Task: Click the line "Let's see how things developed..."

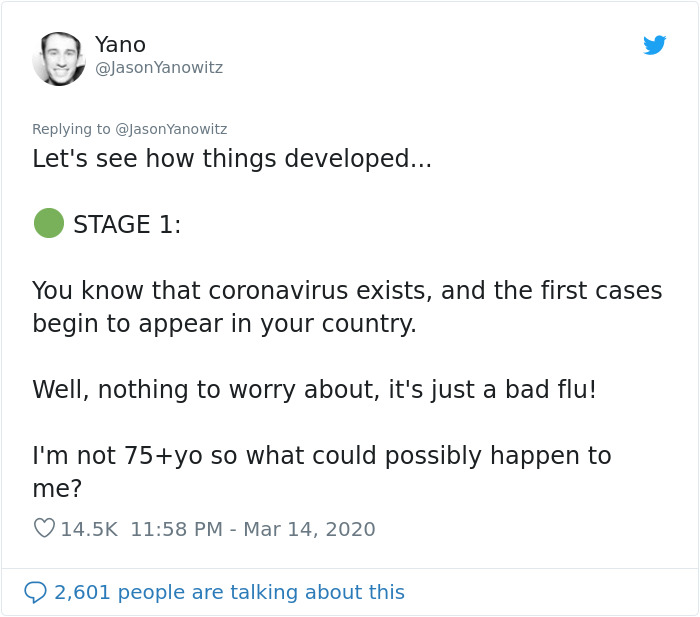Action: click(x=232, y=159)
